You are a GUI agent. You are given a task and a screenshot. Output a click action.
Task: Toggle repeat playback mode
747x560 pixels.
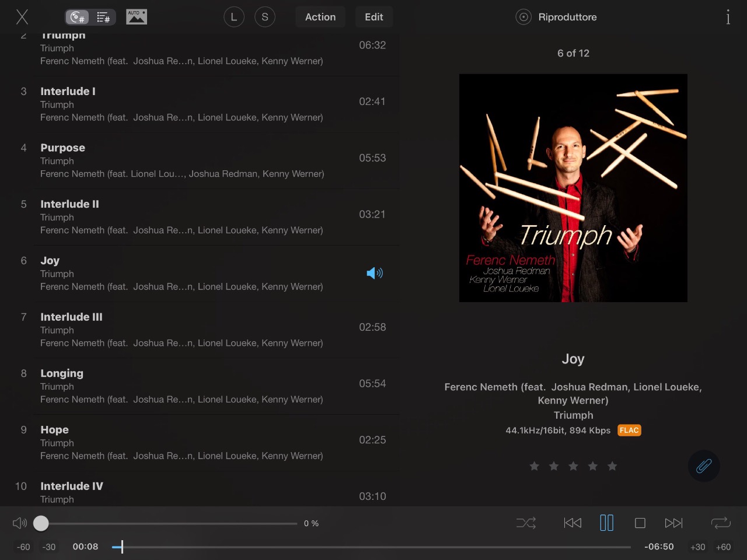click(x=721, y=523)
